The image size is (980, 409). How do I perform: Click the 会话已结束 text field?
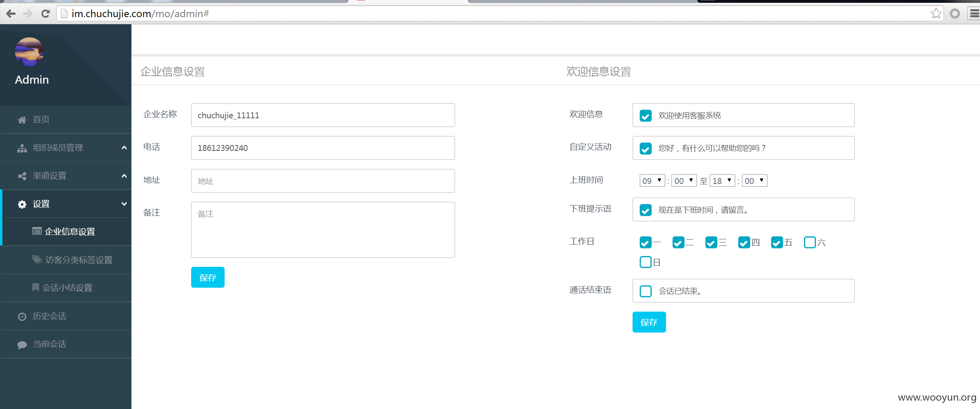pyautogui.click(x=743, y=291)
